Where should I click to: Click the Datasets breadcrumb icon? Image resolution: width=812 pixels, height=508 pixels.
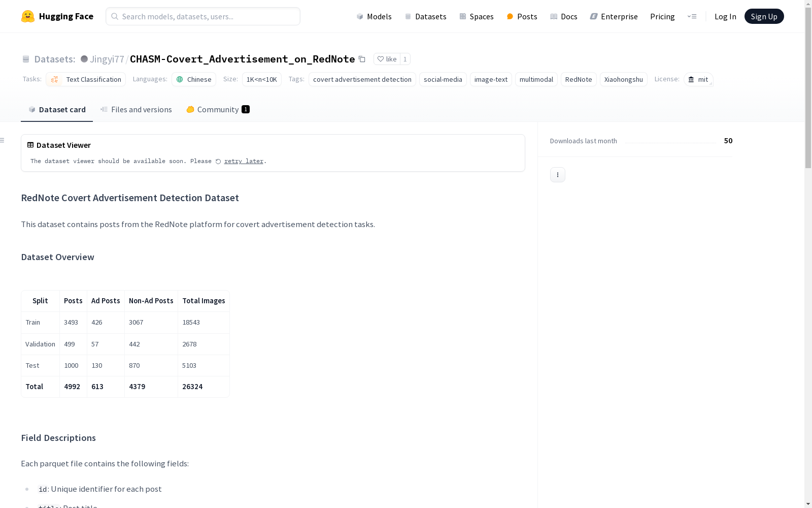[x=26, y=59]
